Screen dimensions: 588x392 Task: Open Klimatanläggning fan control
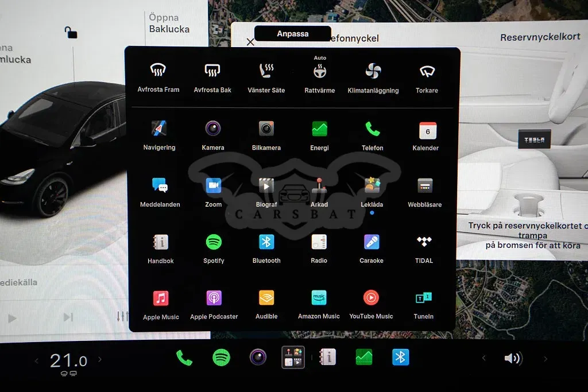click(373, 78)
